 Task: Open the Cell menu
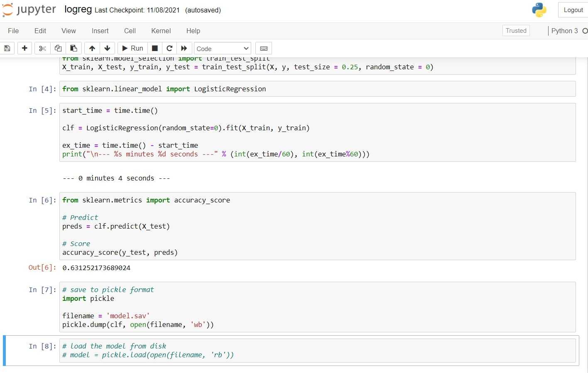tap(130, 31)
